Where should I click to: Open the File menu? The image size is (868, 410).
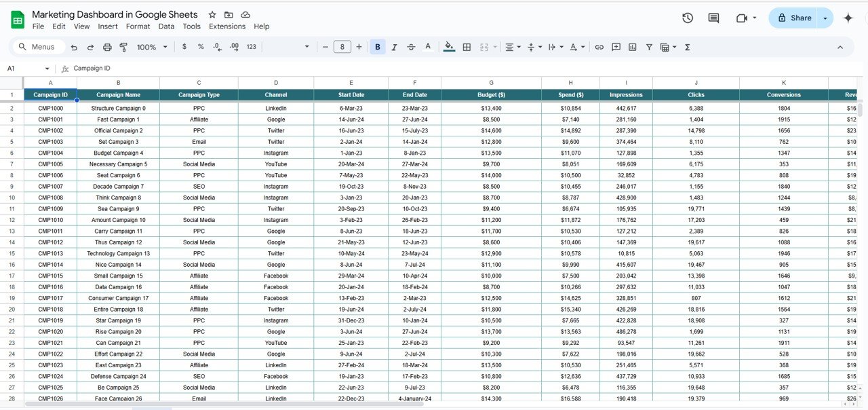click(x=38, y=26)
